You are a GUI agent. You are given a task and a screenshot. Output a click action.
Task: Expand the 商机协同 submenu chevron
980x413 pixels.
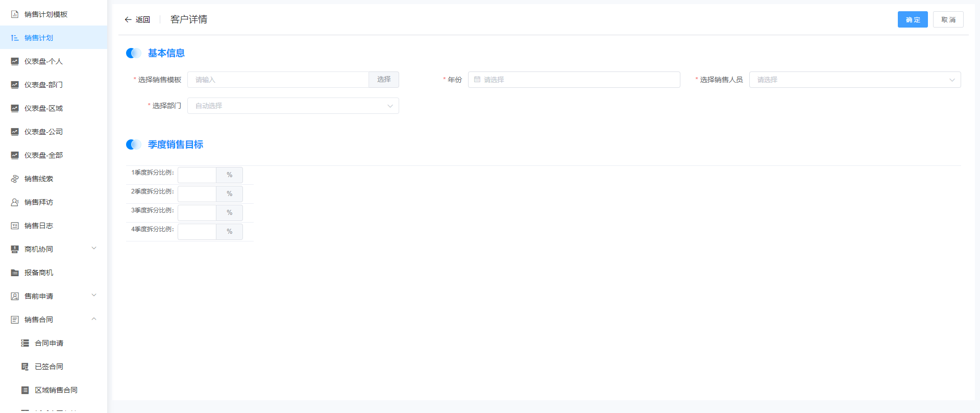coord(94,249)
